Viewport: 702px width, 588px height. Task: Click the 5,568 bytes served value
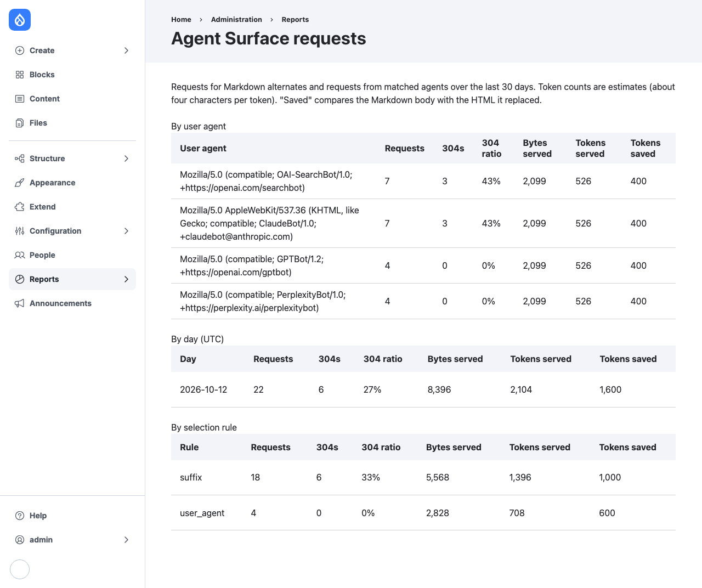438,477
